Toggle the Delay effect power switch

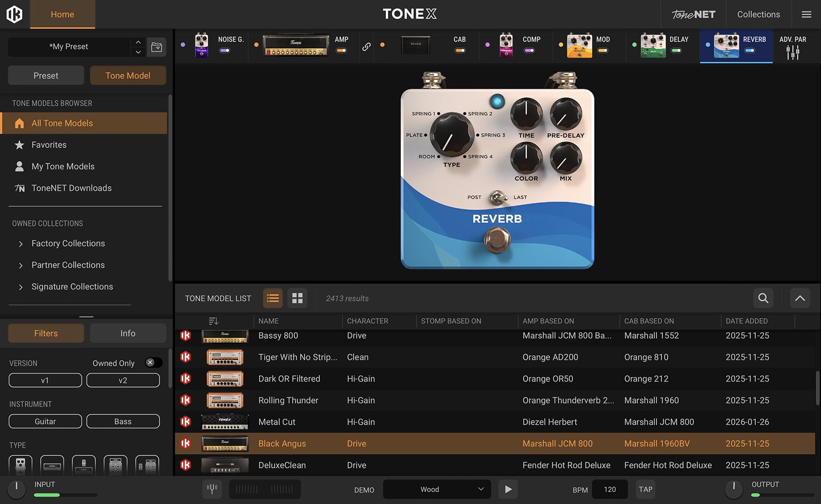click(676, 50)
